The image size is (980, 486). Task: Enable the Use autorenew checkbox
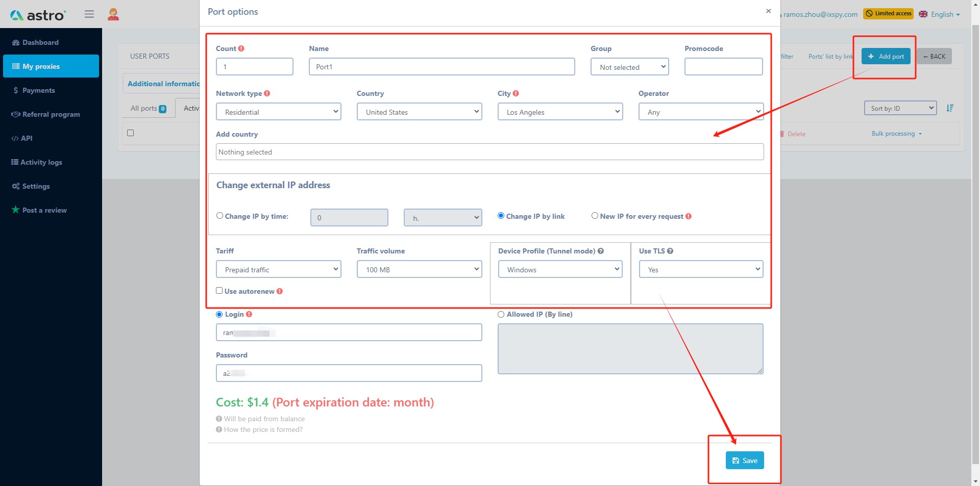[219, 290]
